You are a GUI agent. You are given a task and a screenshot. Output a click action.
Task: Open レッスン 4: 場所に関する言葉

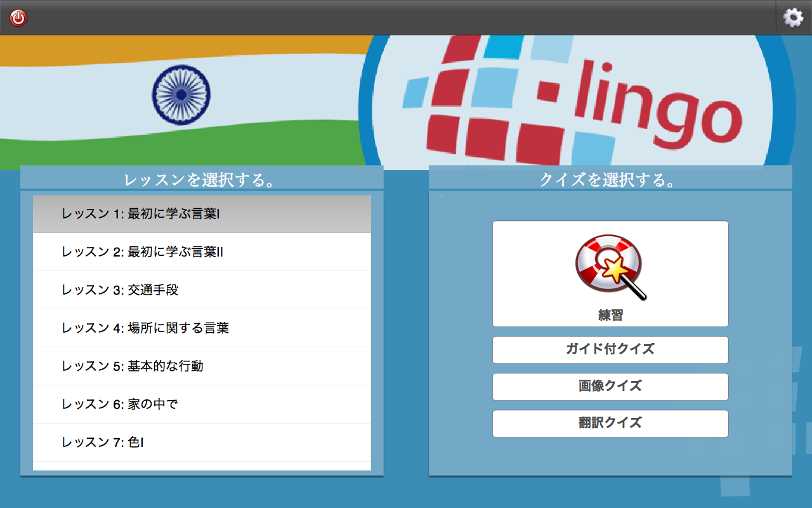(x=202, y=328)
